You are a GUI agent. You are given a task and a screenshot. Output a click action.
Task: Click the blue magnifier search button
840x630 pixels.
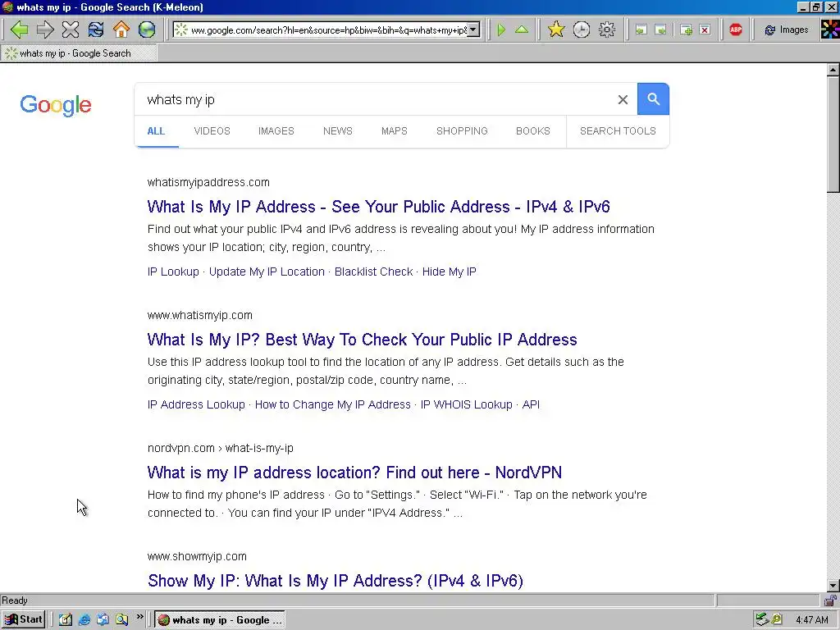(653, 99)
